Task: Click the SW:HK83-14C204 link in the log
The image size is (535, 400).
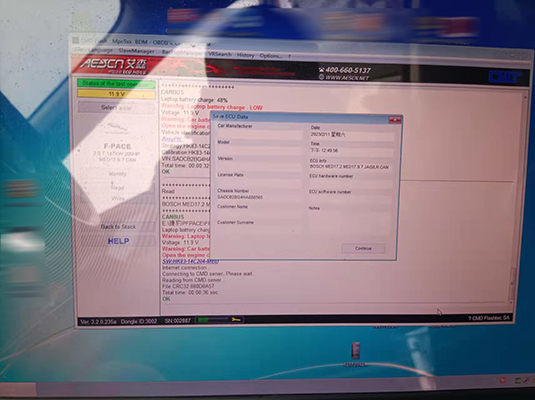Action: tap(190, 261)
